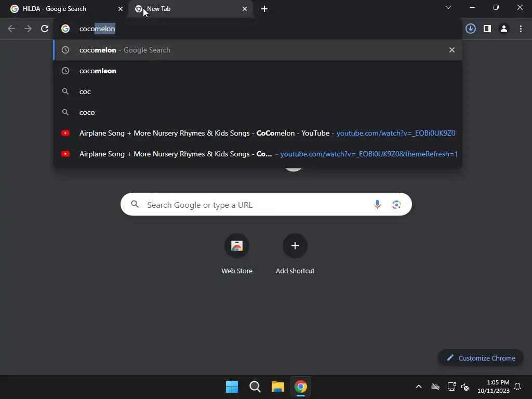Screen dimensions: 532x399
Task: Open the Windows Start menu
Action: (x=232, y=387)
